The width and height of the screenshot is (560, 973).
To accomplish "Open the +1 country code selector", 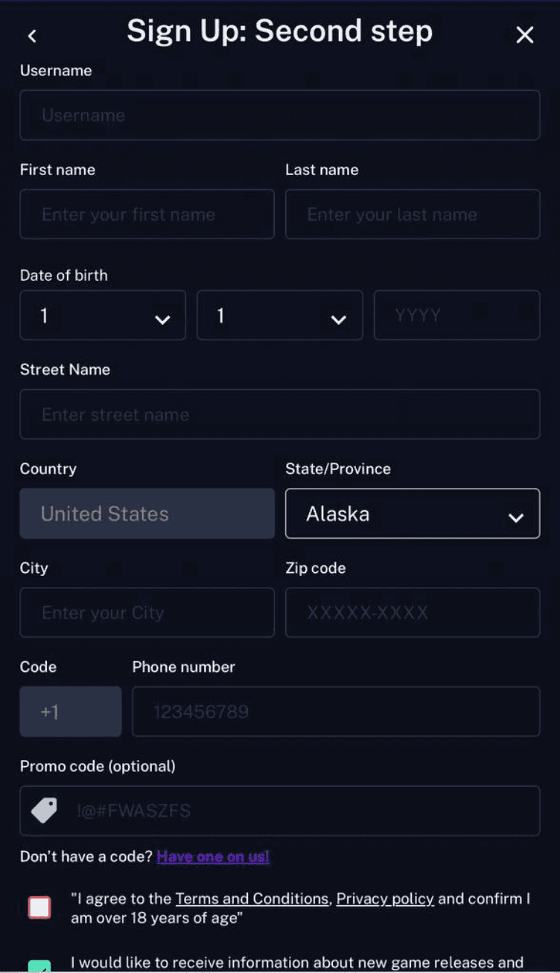I will pos(70,711).
